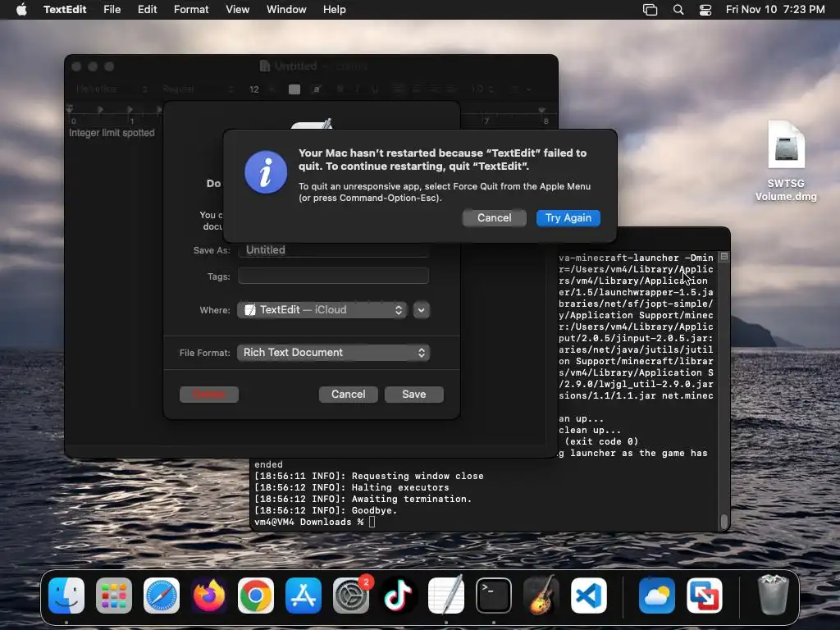
Task: Open Terminal from the Dock
Action: pos(493,596)
